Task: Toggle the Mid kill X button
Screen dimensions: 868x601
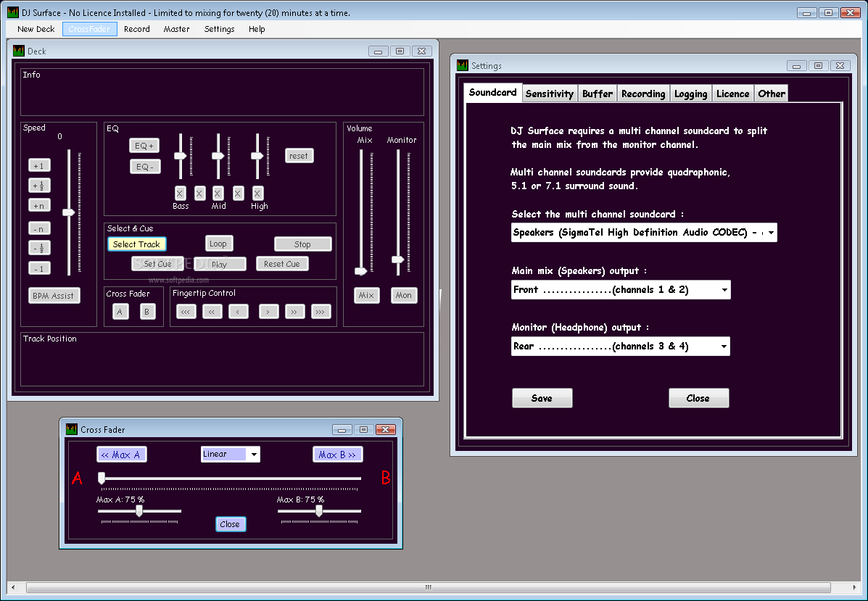Action: click(218, 193)
